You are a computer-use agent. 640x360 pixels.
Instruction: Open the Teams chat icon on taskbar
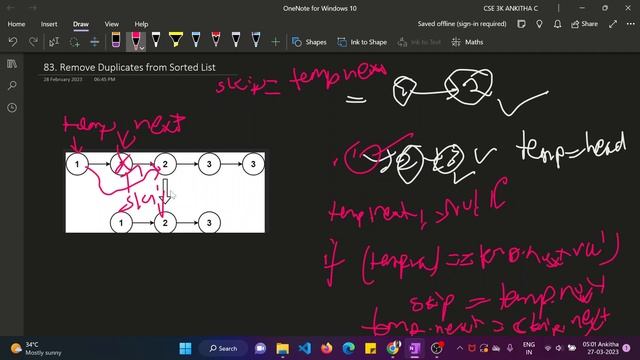[260, 348]
